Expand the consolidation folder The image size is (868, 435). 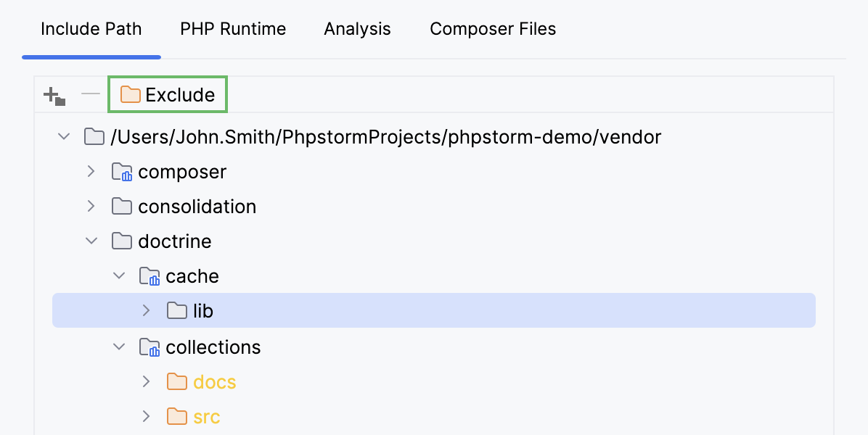[x=91, y=207]
